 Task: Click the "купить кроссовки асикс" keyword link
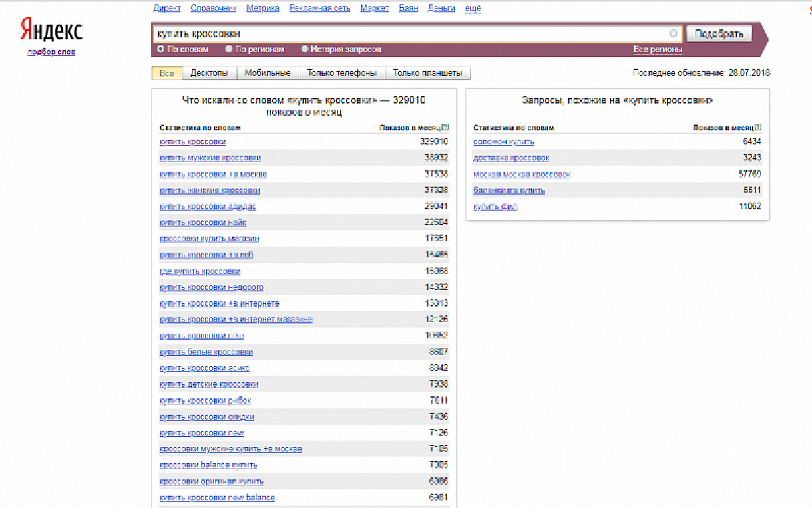205,368
